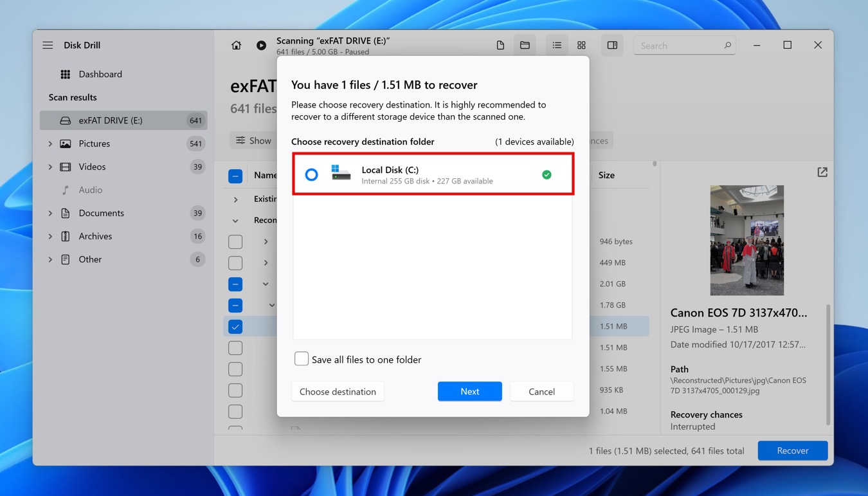868x496 pixels.
Task: Check the box for the 946 bytes row
Action: (235, 242)
